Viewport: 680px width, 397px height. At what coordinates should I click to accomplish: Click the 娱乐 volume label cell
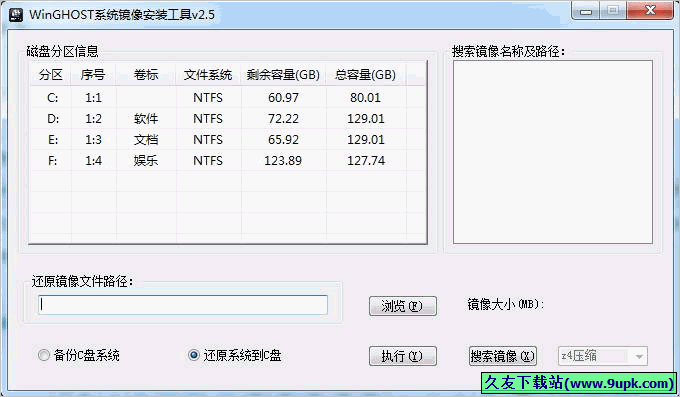click(146, 161)
